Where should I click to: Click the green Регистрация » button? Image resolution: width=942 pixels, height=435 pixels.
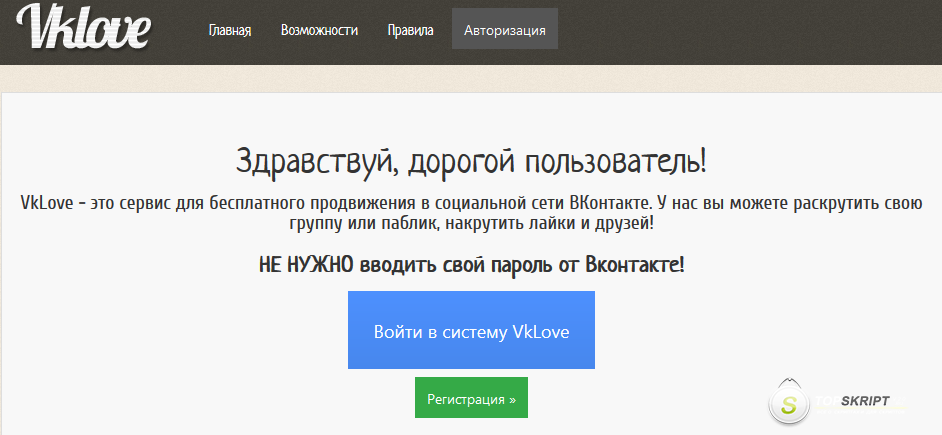(471, 398)
